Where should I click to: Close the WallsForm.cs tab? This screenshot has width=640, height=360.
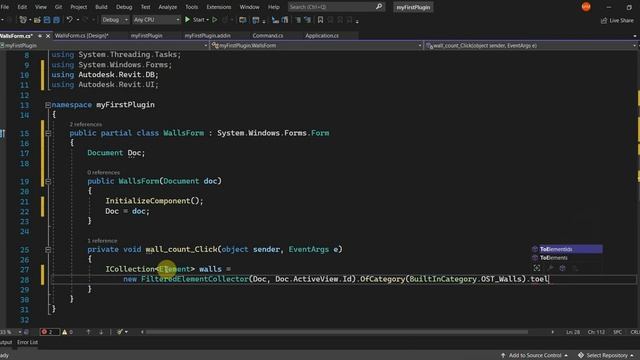point(48,36)
